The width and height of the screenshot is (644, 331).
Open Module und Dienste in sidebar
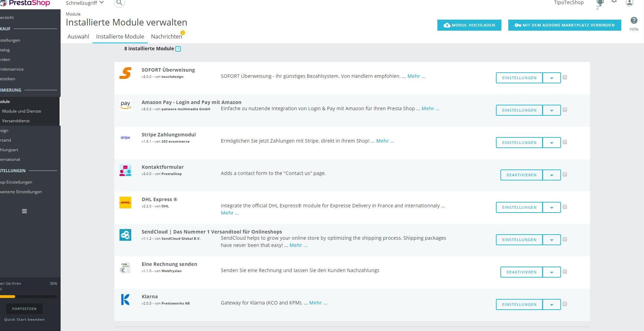coord(22,111)
